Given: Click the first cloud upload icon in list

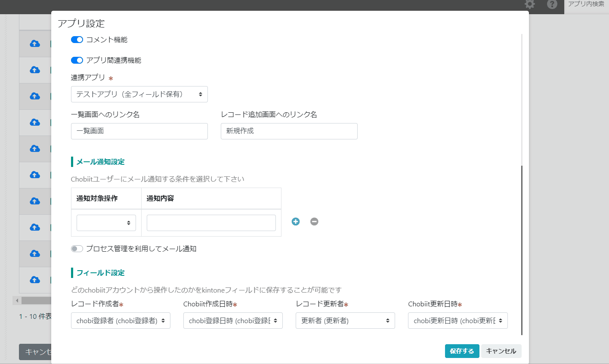Looking at the screenshot, I should coord(35,43).
